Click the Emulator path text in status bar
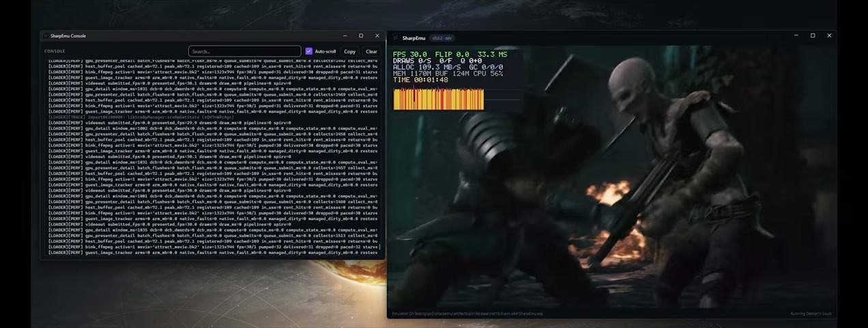 point(467,314)
